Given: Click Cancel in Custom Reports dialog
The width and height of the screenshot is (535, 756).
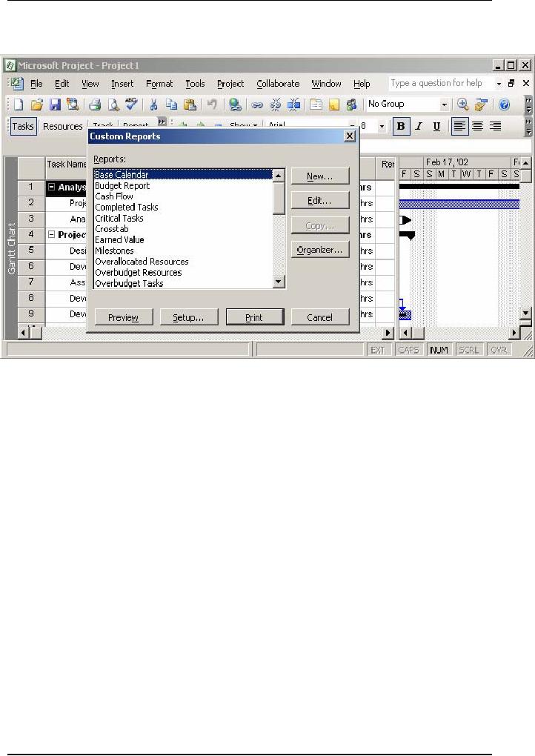Looking at the screenshot, I should tap(320, 317).
